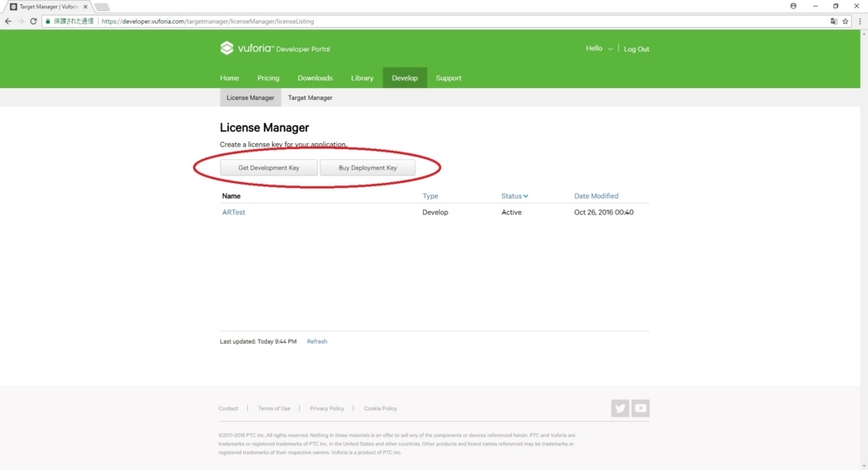Click the 'Active' status cell
Screen dimensions: 868x470
click(x=511, y=212)
